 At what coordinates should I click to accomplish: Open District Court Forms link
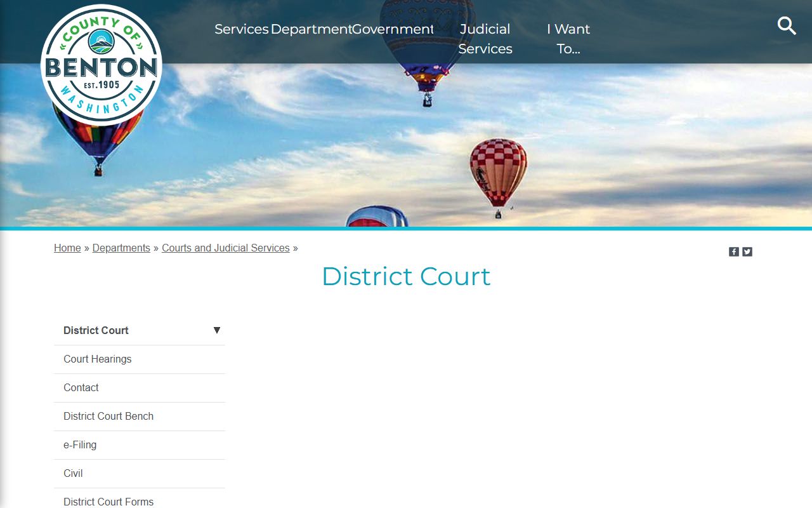click(x=140, y=498)
